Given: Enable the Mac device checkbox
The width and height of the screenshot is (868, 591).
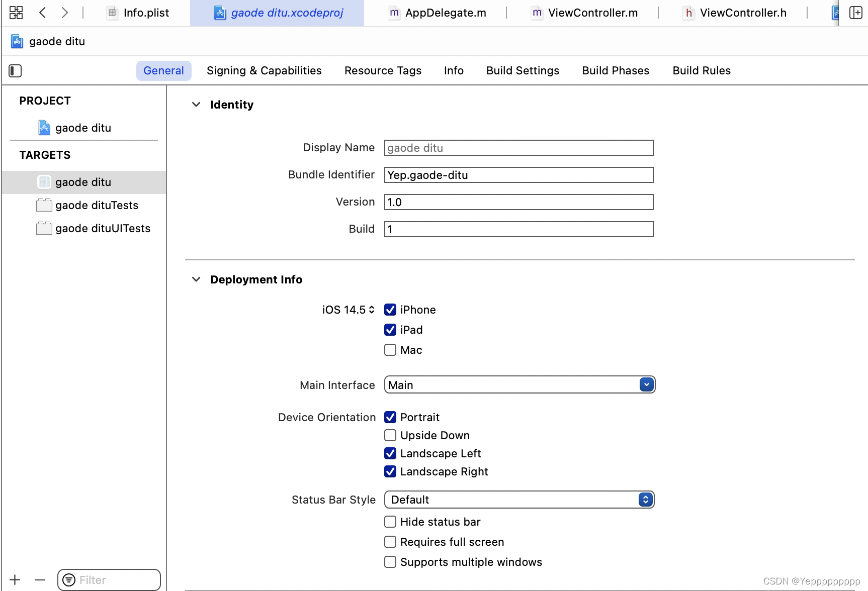Looking at the screenshot, I should [390, 350].
